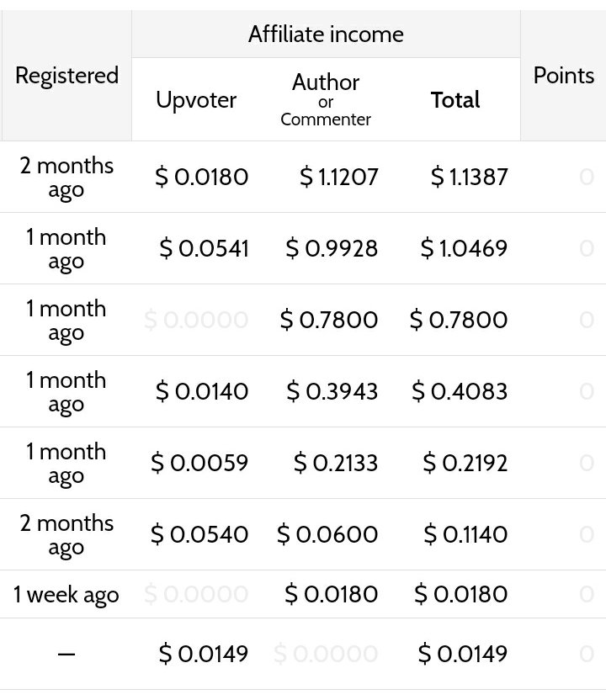Select the $ 0.1140 total cell
This screenshot has width=606, height=700.
[465, 534]
